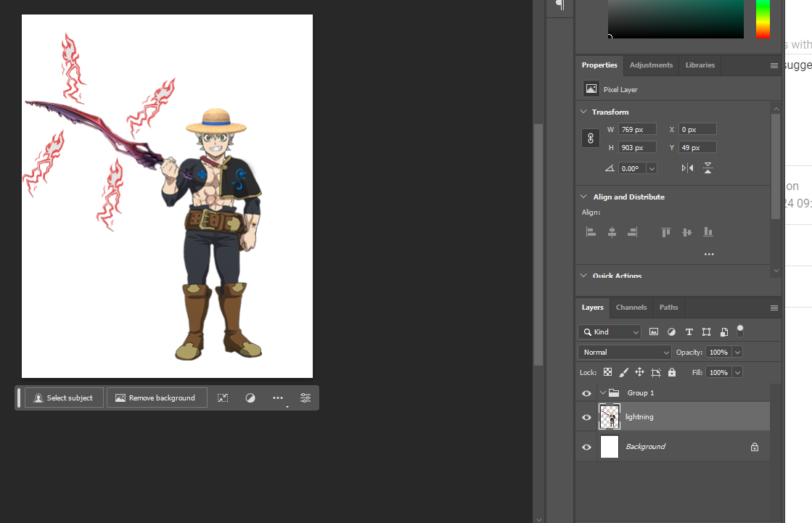
Task: Click the adjustment layer circle icon in contextual bar
Action: click(250, 398)
